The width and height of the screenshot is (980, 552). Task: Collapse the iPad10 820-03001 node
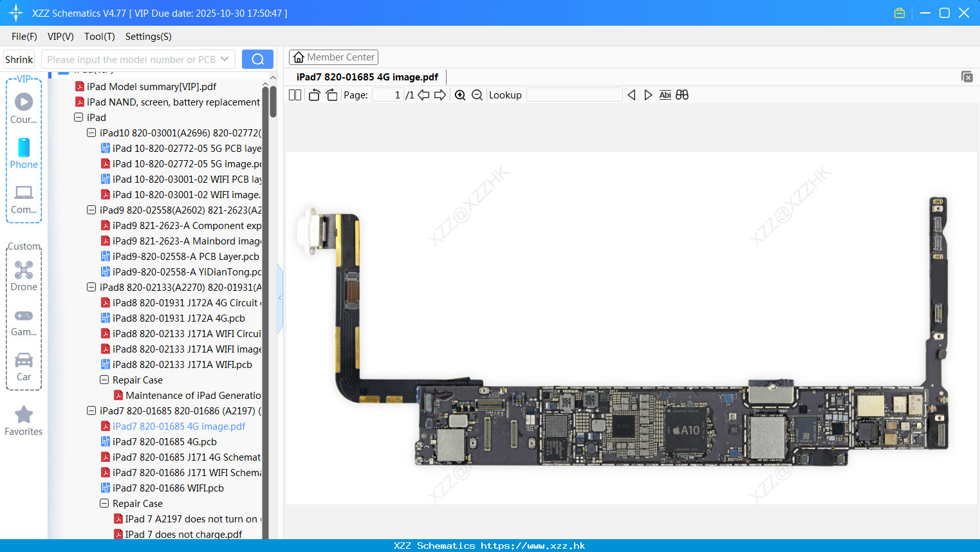click(91, 133)
